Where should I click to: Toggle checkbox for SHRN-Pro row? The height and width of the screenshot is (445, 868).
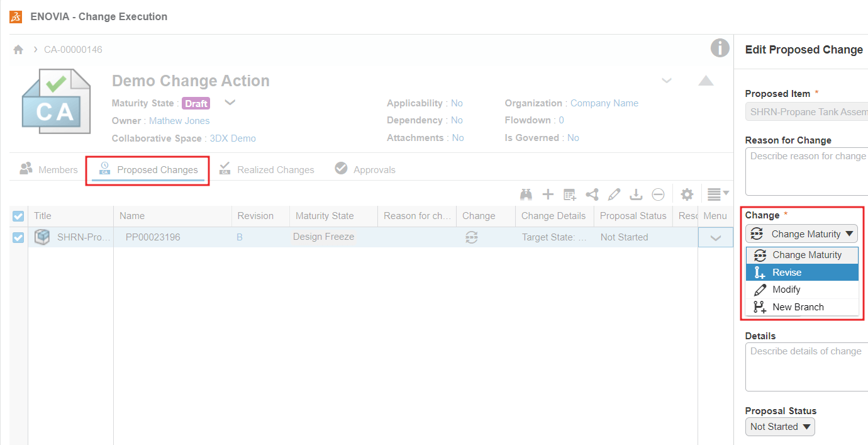18,237
